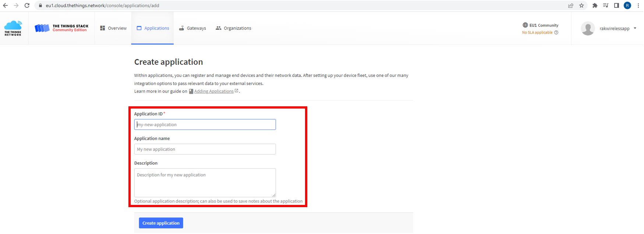
Task: Open the Organizations tab
Action: tap(233, 28)
